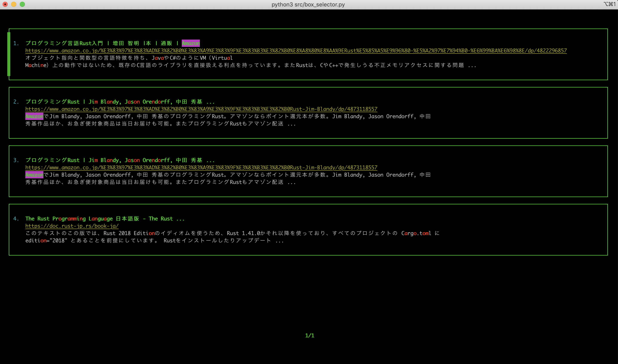Click second result title with Jim Blandy
Screen dimensions: 618x364
[120, 102]
